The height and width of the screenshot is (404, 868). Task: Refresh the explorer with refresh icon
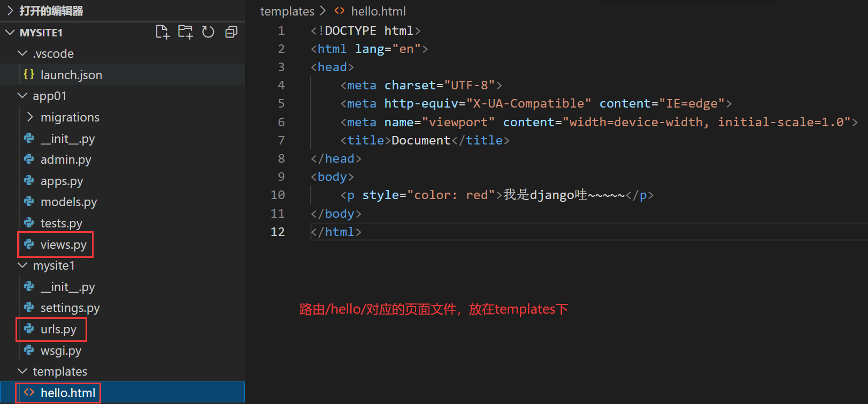point(208,32)
